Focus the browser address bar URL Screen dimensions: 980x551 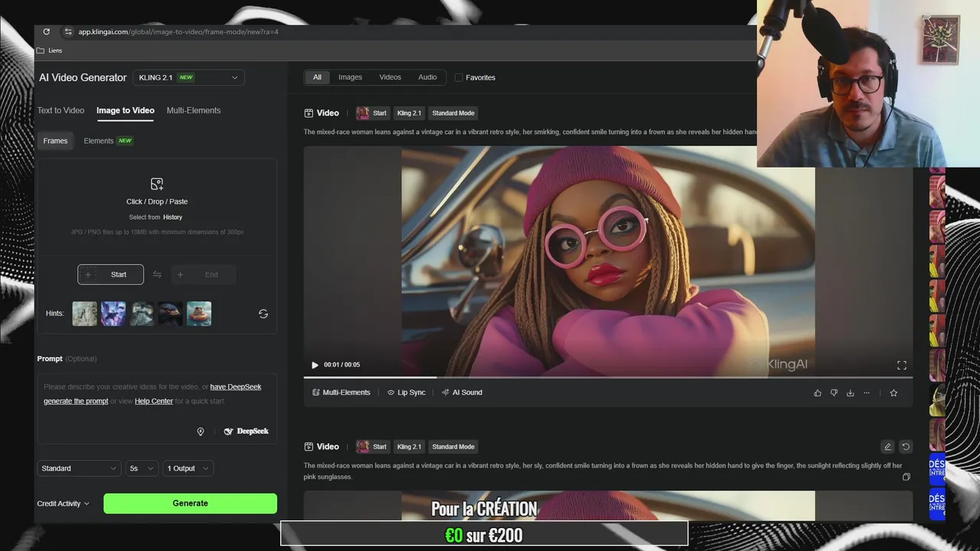tap(178, 31)
